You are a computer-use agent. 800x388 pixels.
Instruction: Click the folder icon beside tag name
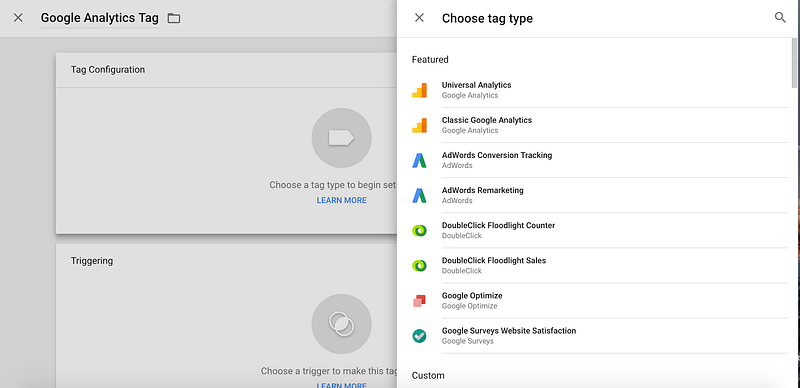tap(174, 18)
